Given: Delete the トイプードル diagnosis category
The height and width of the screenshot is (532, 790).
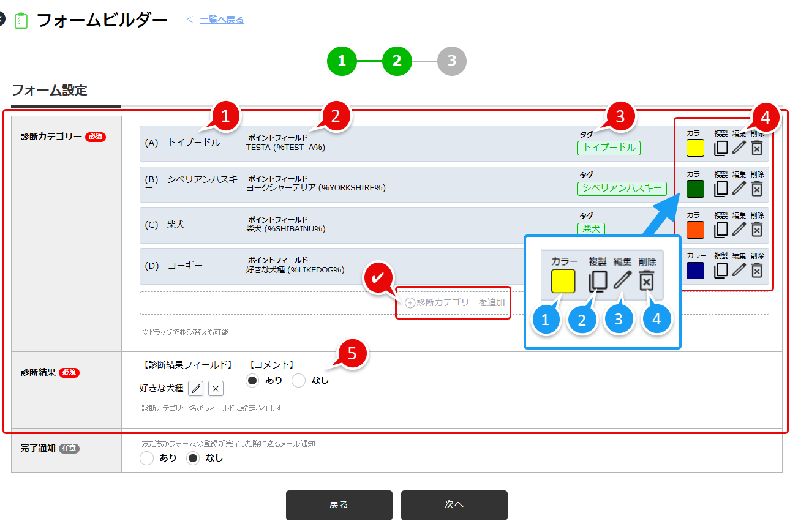Looking at the screenshot, I should pyautogui.click(x=756, y=148).
